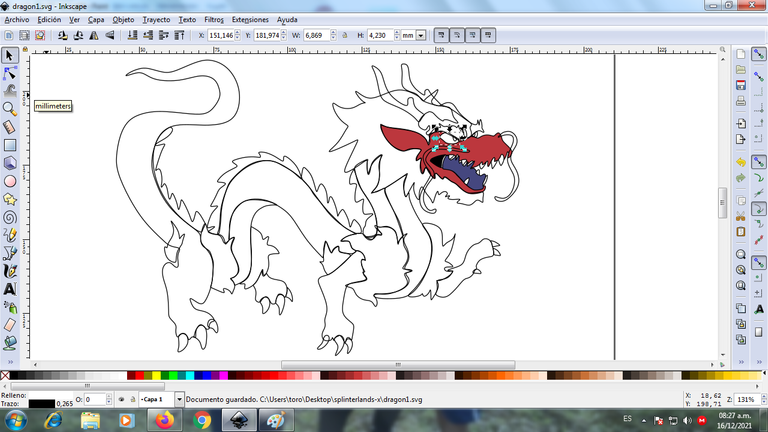Flip selection vertically
The width and height of the screenshot is (768, 432).
(110, 35)
